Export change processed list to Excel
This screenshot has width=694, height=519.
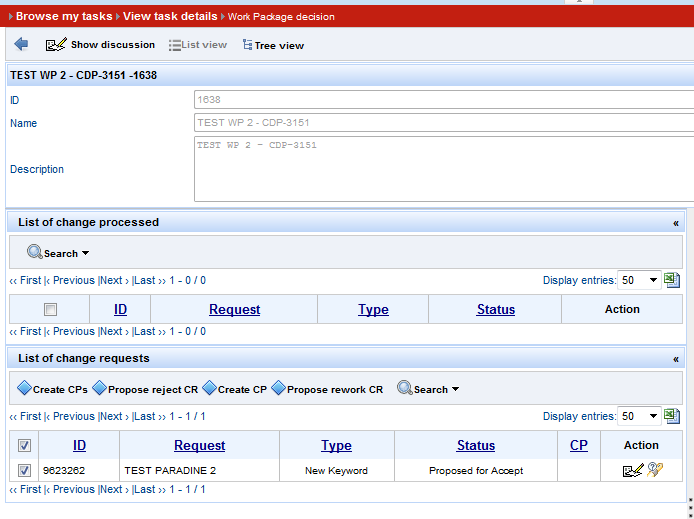(672, 280)
